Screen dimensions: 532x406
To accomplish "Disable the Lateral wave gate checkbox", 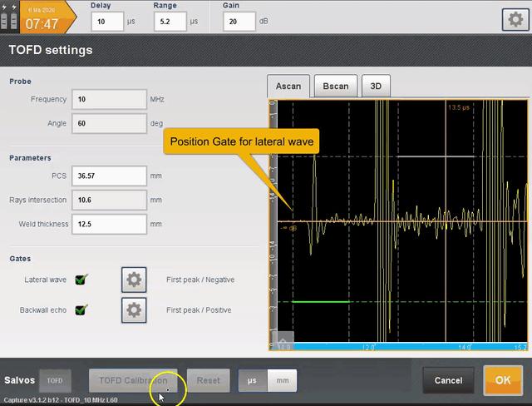I will tap(81, 280).
